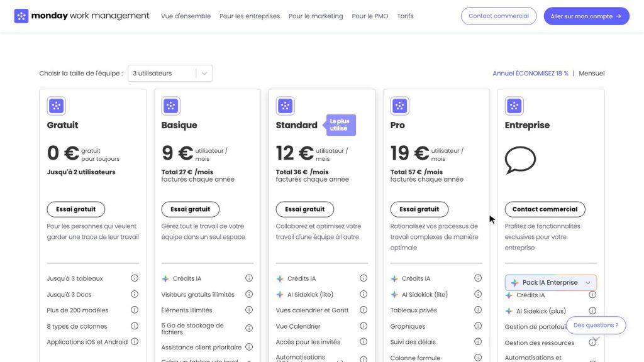
Task: Click the Entreprise speech bubble icon
Action: 520,160
